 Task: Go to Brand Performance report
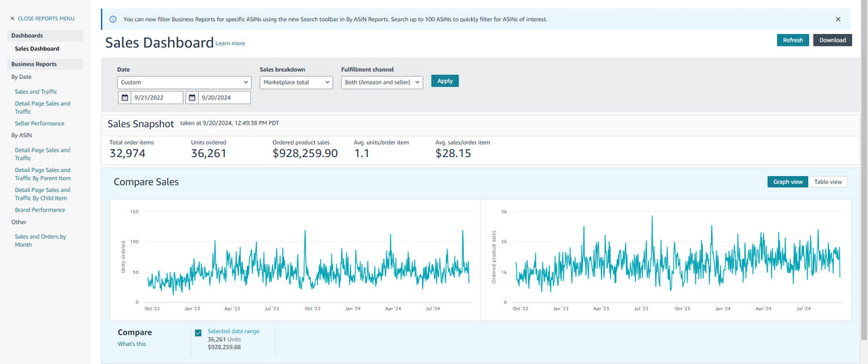click(x=39, y=210)
